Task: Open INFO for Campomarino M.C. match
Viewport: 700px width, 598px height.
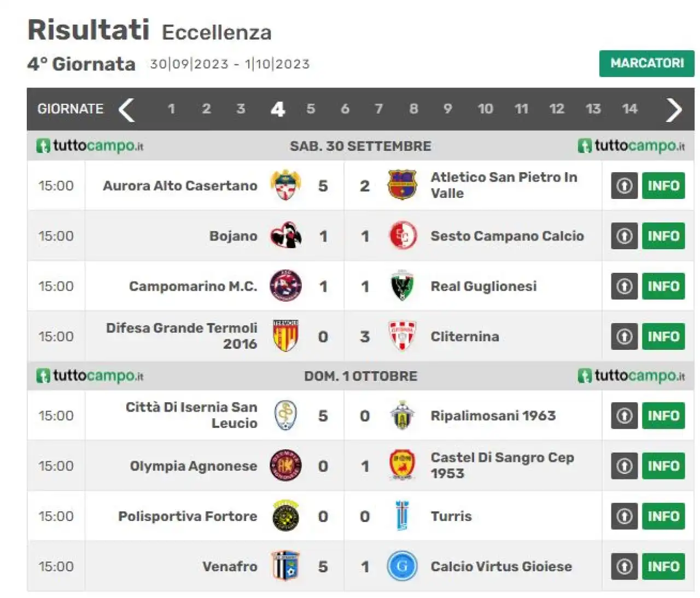Action: [663, 286]
